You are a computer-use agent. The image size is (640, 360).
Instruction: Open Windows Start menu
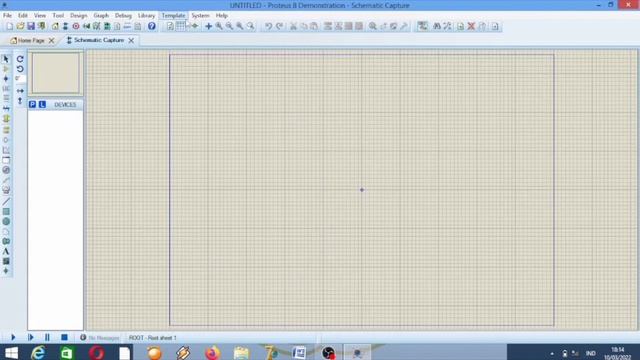pos(11,353)
